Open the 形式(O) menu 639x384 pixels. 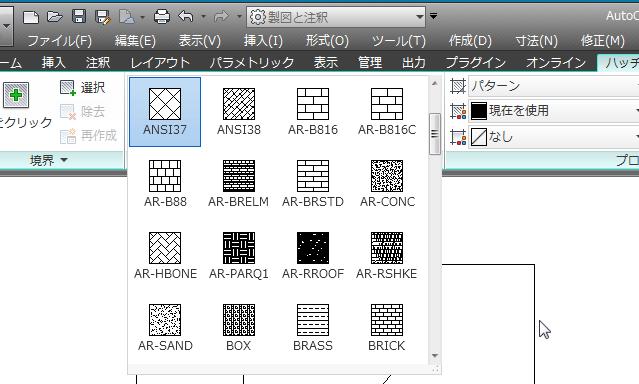[327, 41]
